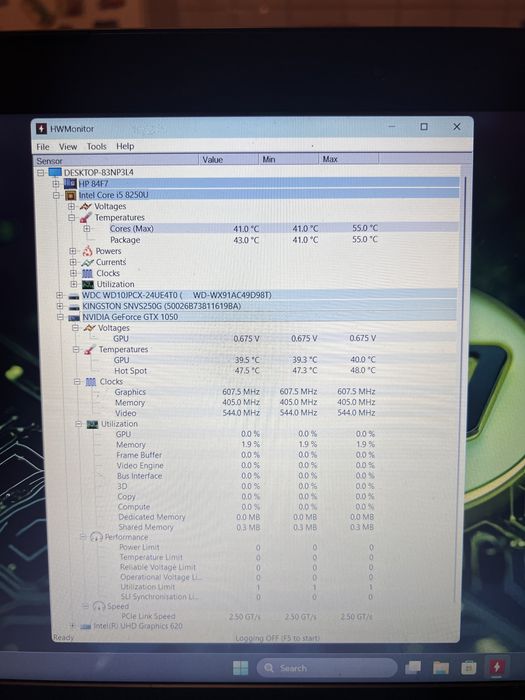The width and height of the screenshot is (525, 700).
Task: Click the CPU Temperatures thermometer icon
Action: tap(86, 217)
